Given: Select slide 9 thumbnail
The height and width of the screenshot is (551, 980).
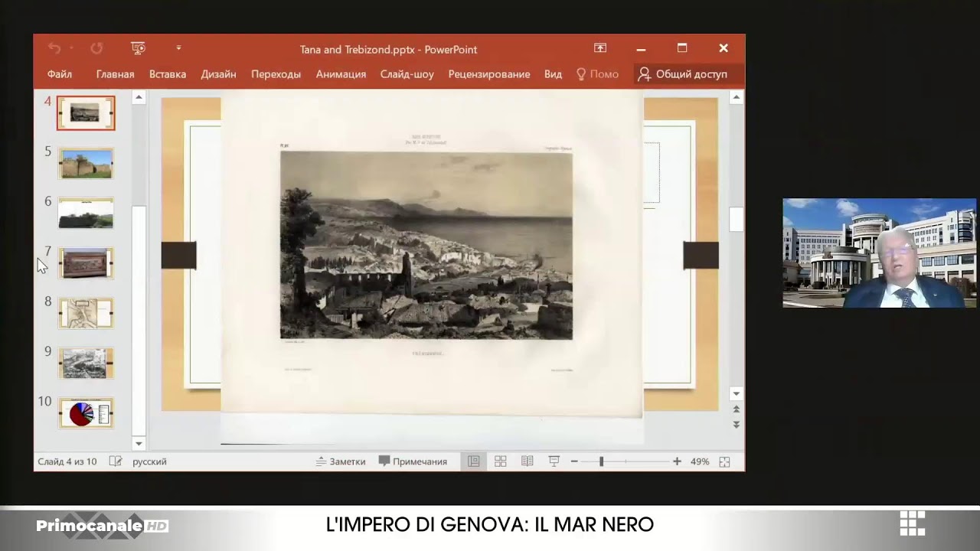Looking at the screenshot, I should 86,364.
